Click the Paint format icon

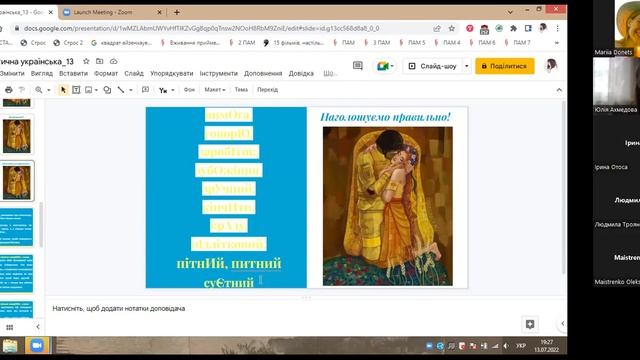[x=22, y=90]
